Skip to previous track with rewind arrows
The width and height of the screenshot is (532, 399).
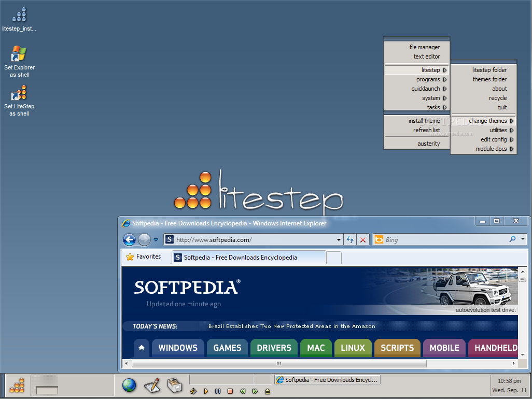pyautogui.click(x=243, y=391)
